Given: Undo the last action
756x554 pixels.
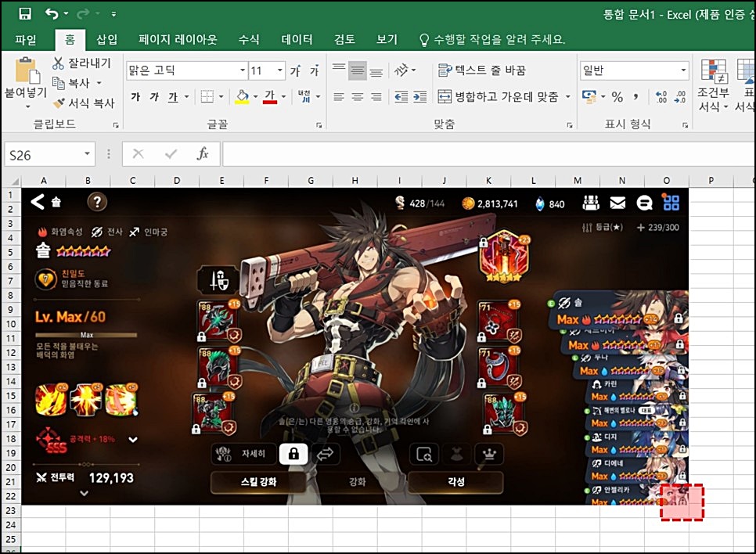Looking at the screenshot, I should 52,13.
